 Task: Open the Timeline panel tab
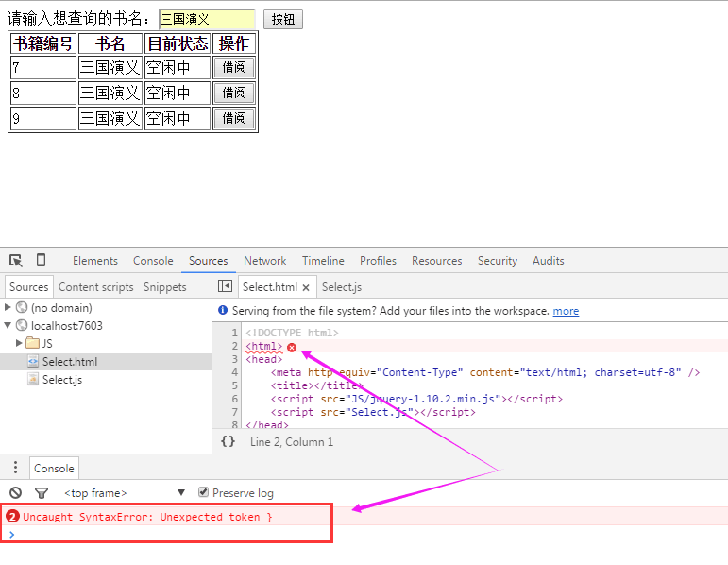(323, 261)
